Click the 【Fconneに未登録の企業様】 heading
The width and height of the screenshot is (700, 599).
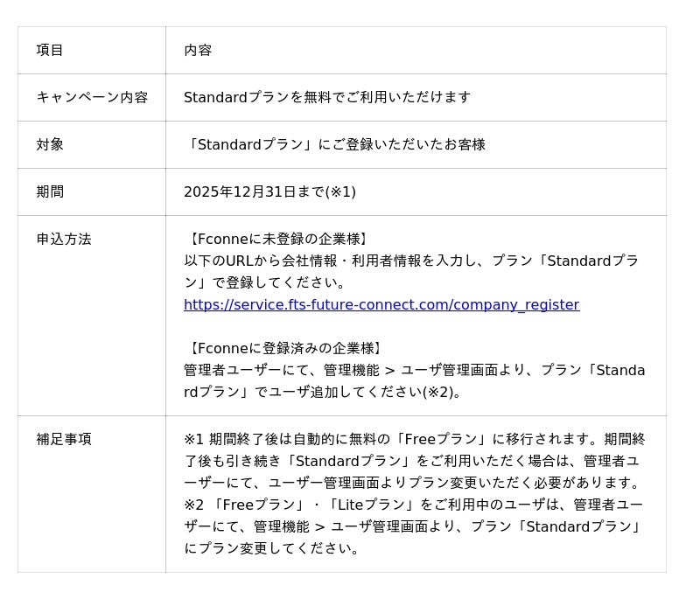277,239
